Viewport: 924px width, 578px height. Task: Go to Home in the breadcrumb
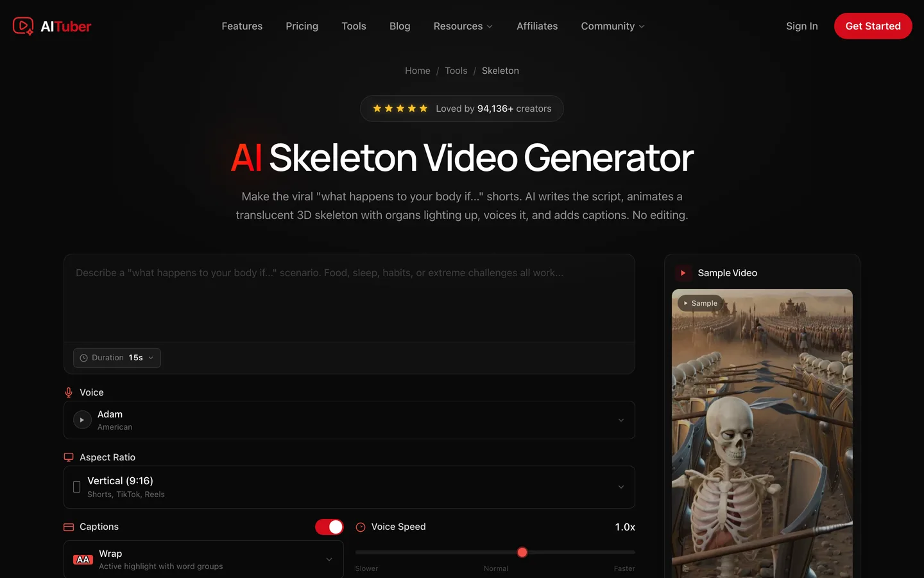click(x=418, y=71)
